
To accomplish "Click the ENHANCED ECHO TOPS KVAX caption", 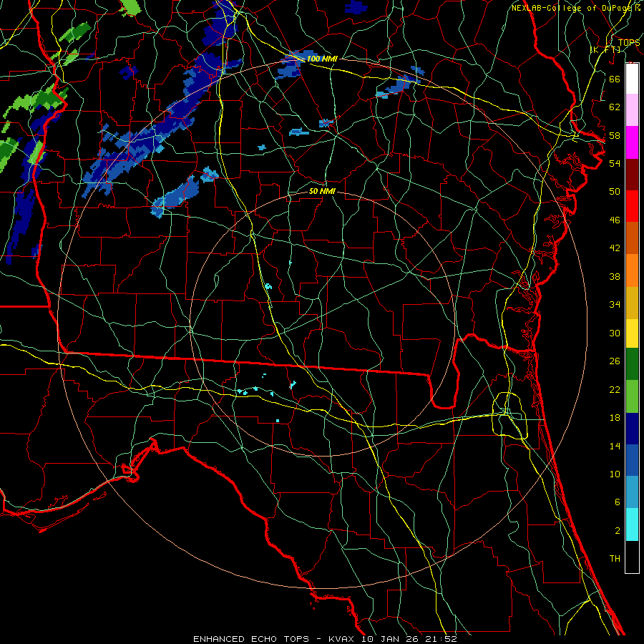I will coord(325,639).
